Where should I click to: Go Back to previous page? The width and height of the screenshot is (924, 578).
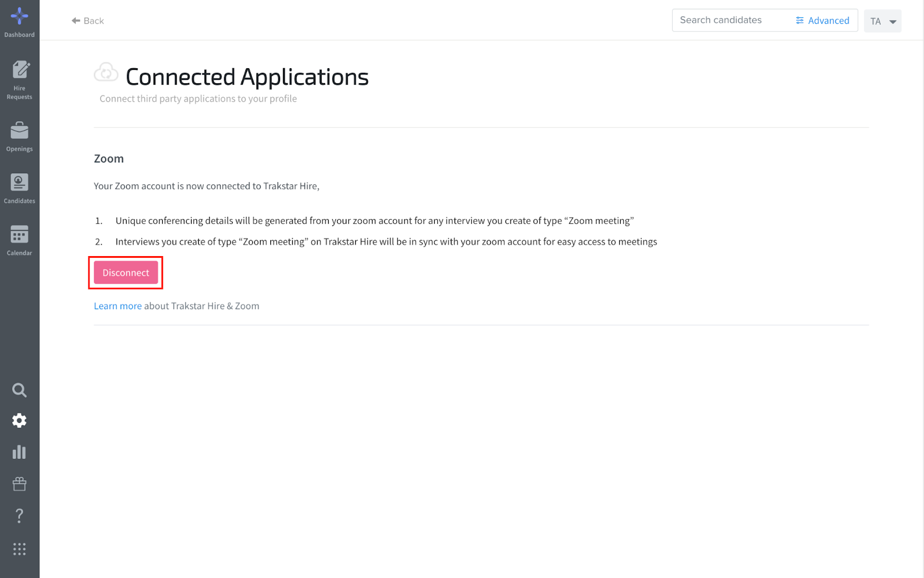tap(88, 21)
